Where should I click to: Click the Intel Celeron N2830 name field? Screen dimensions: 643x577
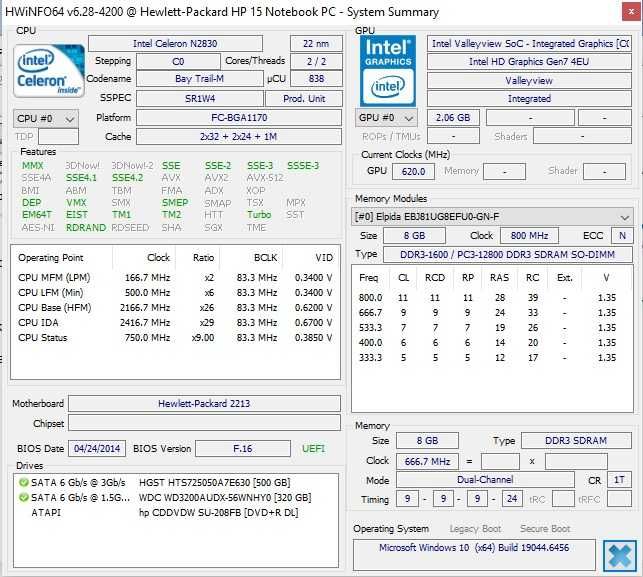[175, 43]
